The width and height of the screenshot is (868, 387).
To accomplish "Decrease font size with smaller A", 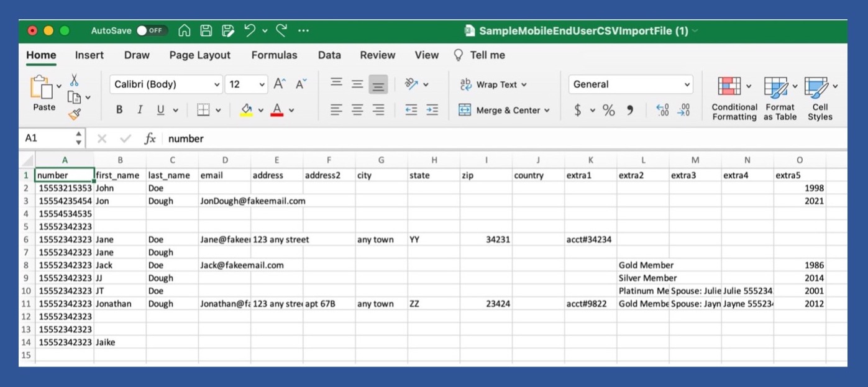I will (x=301, y=84).
